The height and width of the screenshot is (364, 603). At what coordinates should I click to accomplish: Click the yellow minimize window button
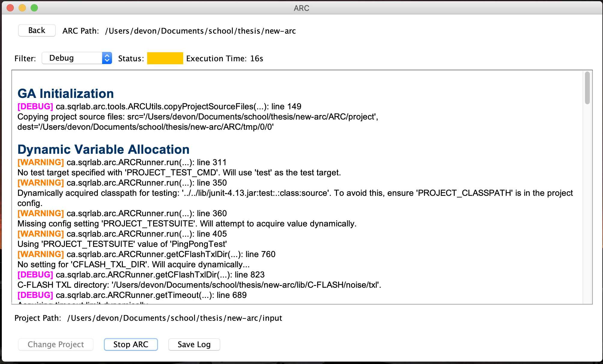(22, 8)
